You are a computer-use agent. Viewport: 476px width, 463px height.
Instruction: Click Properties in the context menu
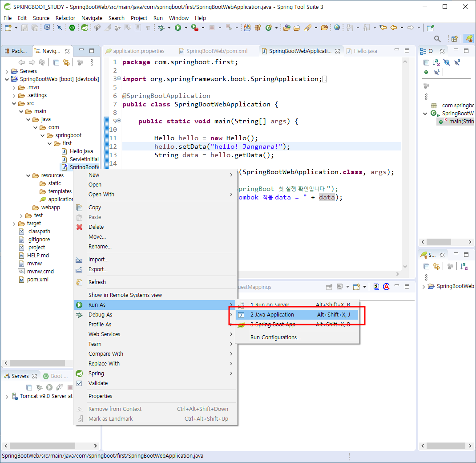[x=156, y=396]
